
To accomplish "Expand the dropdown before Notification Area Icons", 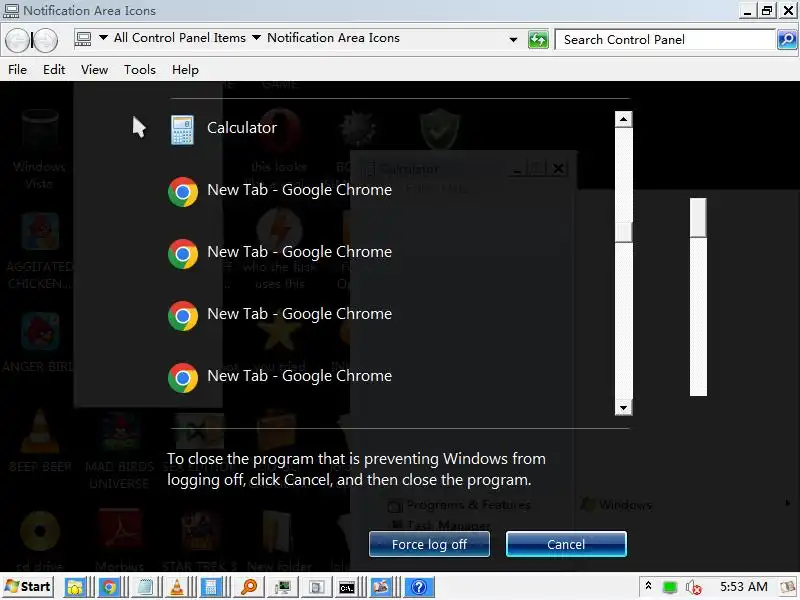I will 257,38.
